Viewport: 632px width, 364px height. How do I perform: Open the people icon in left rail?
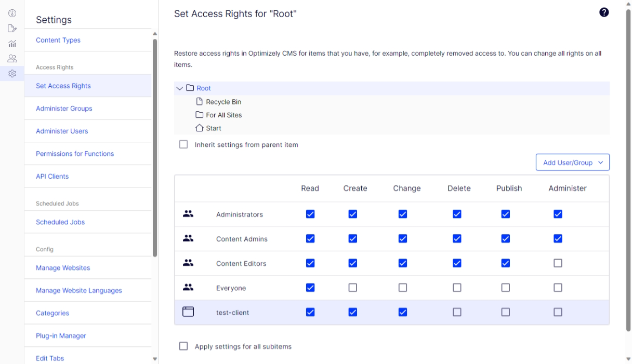coord(12,59)
